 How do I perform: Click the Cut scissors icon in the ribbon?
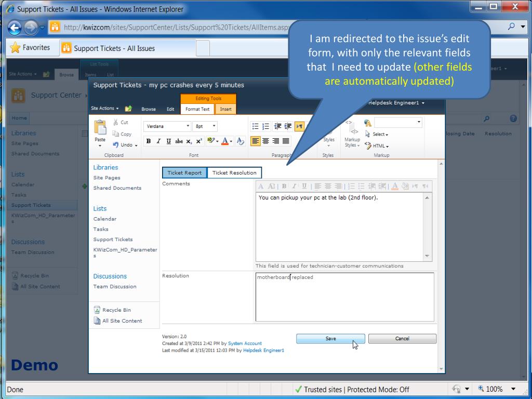[x=116, y=122]
